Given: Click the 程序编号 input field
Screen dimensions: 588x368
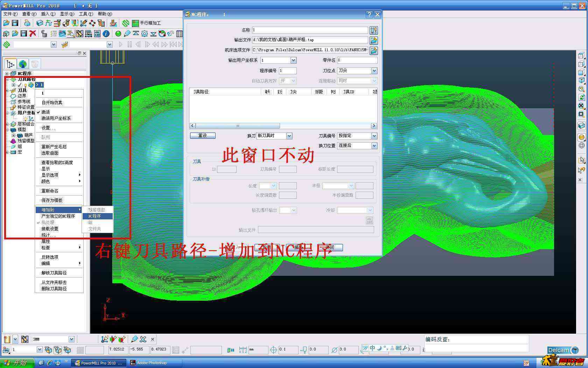Looking at the screenshot, I should pos(288,71).
